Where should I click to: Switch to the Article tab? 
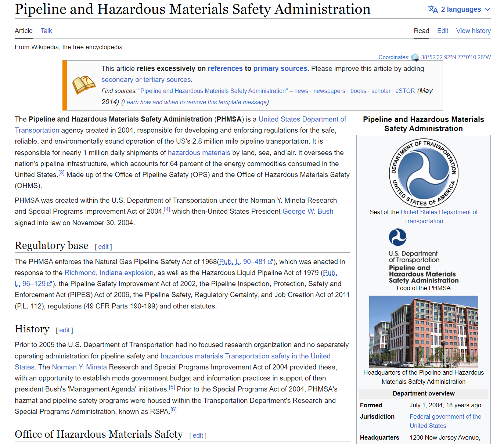24,31
